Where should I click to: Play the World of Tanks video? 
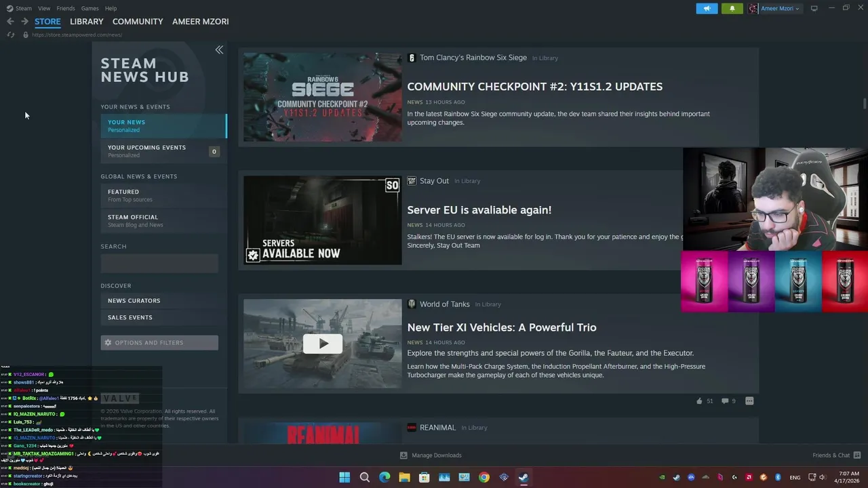323,344
